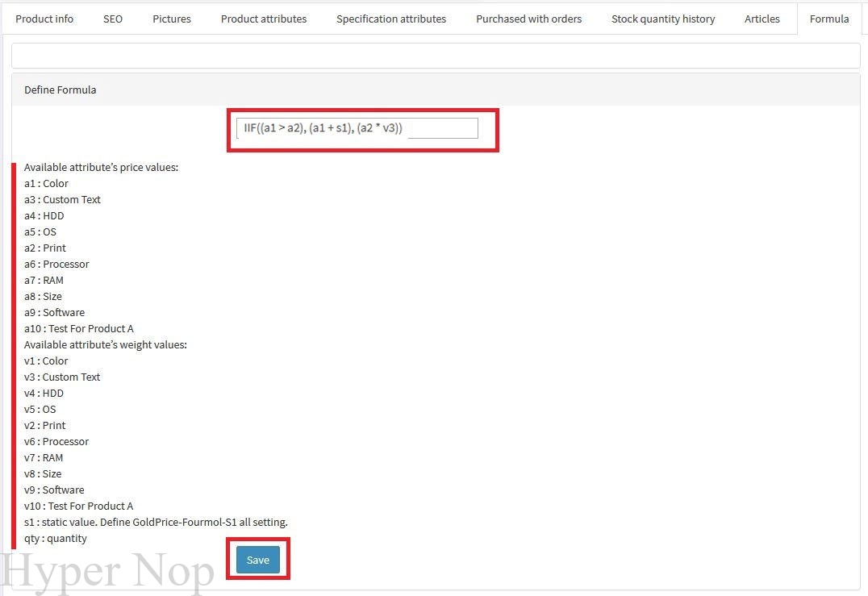Click the 'a6 : Processor' entry
Image resolution: width=868 pixels, height=596 pixels.
click(56, 264)
